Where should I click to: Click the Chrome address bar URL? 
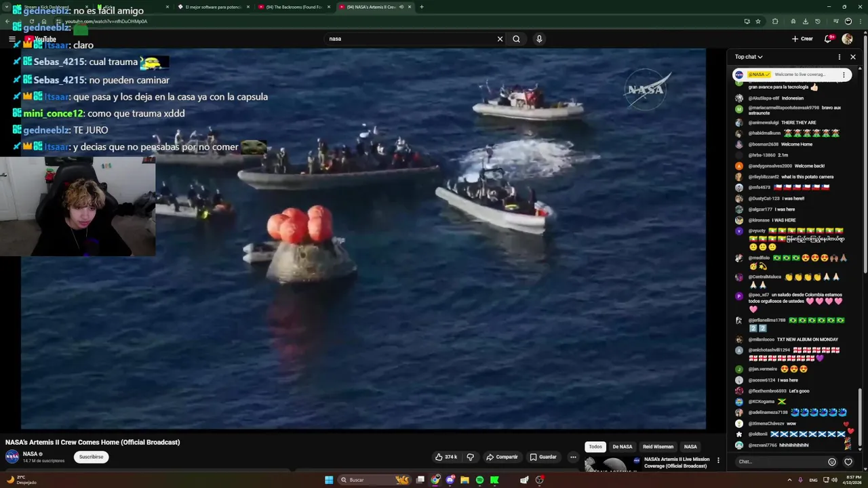tap(106, 21)
